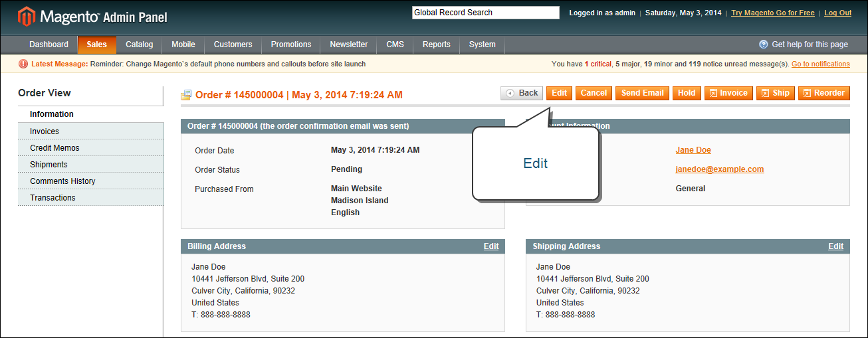The image size is (868, 338).
Task: Open the CMS menu
Action: point(395,44)
